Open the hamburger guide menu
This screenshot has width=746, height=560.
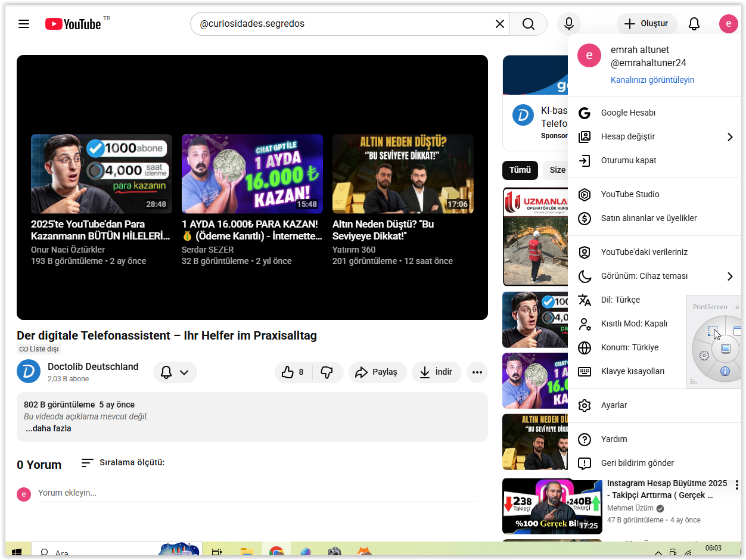coord(24,24)
